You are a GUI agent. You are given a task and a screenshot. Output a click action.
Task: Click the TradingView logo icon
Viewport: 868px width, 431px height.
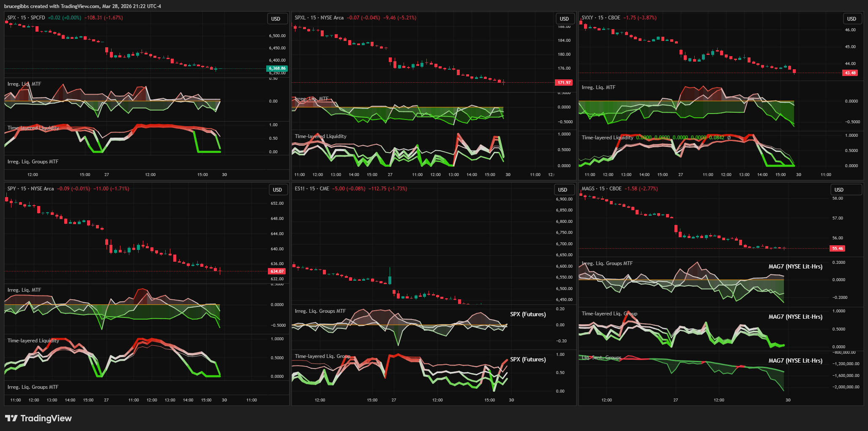pyautogui.click(x=11, y=418)
